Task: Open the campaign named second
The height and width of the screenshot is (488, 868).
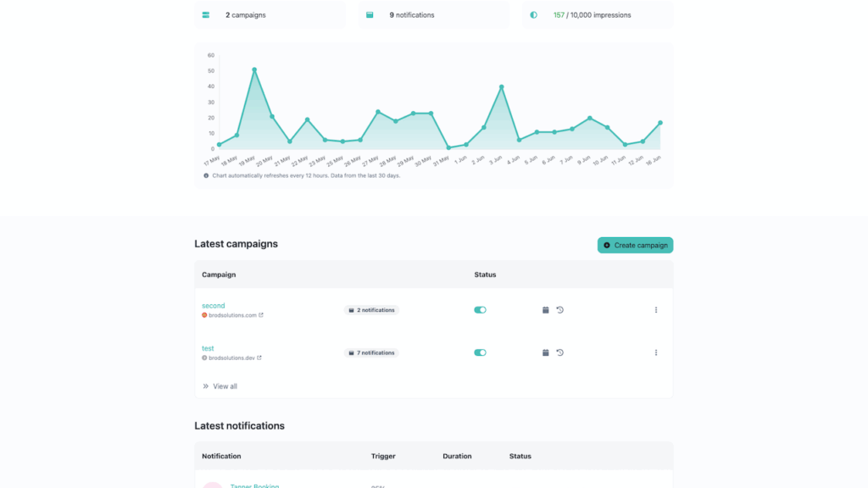Action: [214, 306]
